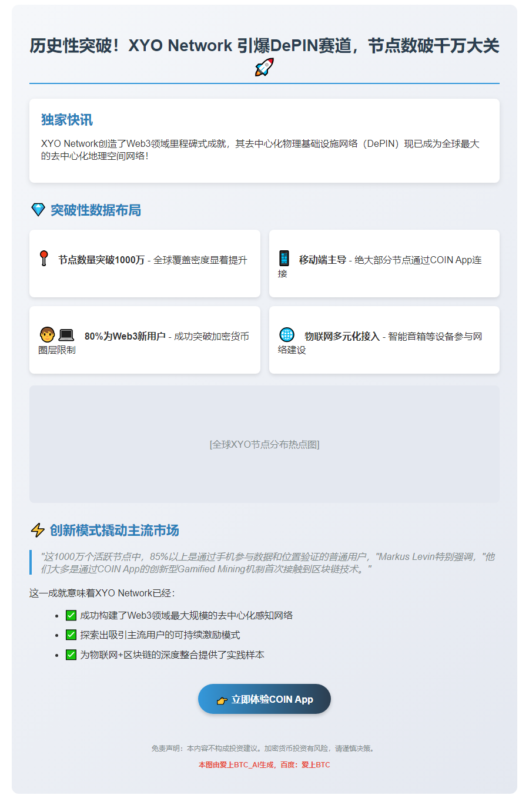Open the 立即体验COIN App button

pos(264,699)
